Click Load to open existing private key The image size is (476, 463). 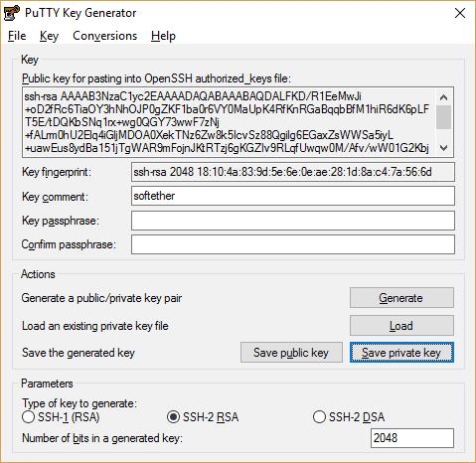401,326
